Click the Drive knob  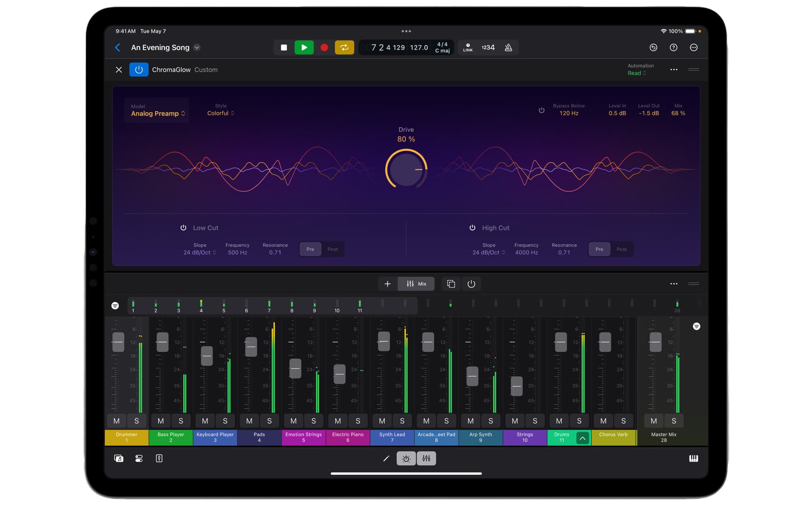click(x=406, y=169)
